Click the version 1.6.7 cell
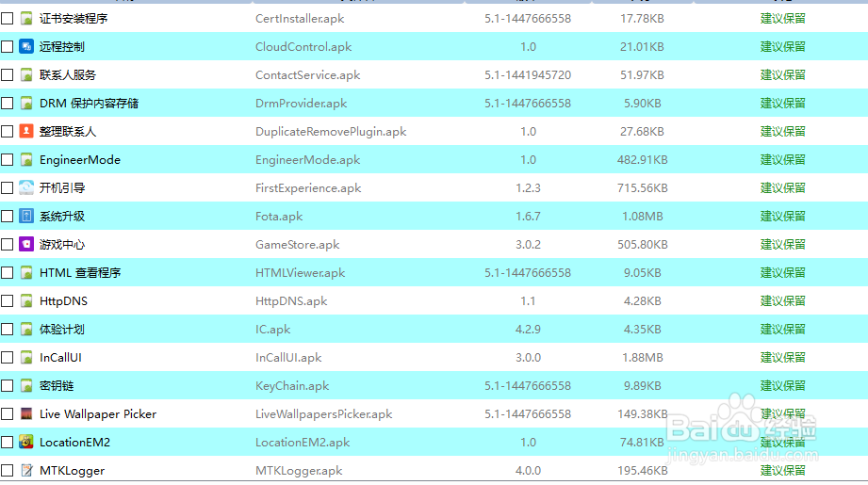 pos(528,217)
